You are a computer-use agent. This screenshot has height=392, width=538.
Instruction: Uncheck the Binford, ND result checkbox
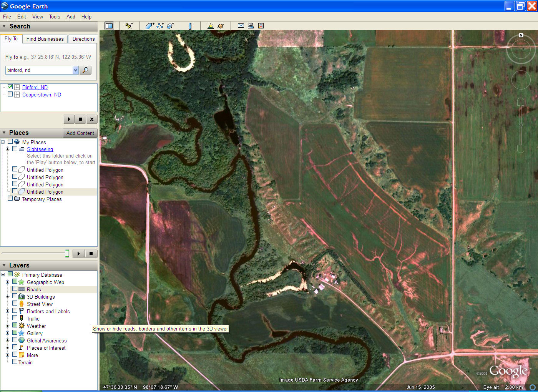(x=10, y=87)
